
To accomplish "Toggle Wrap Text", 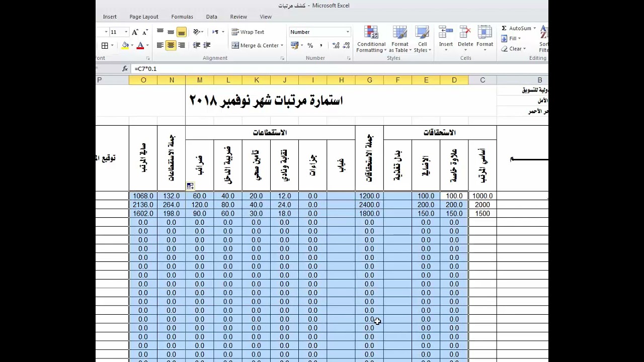I will point(248,32).
